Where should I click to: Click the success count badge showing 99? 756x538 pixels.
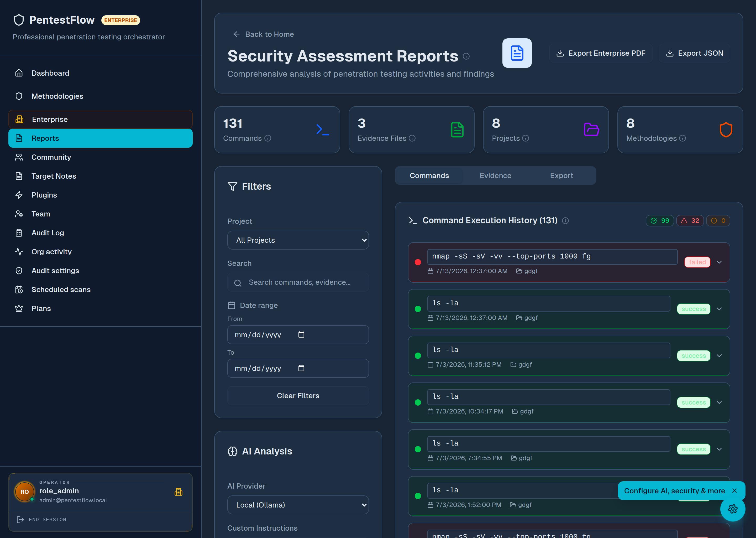coord(660,221)
